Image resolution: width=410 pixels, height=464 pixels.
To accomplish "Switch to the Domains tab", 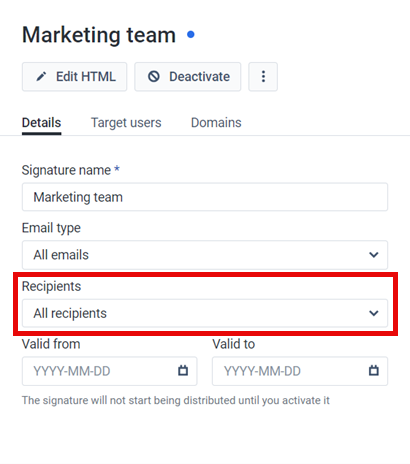I will [x=216, y=123].
